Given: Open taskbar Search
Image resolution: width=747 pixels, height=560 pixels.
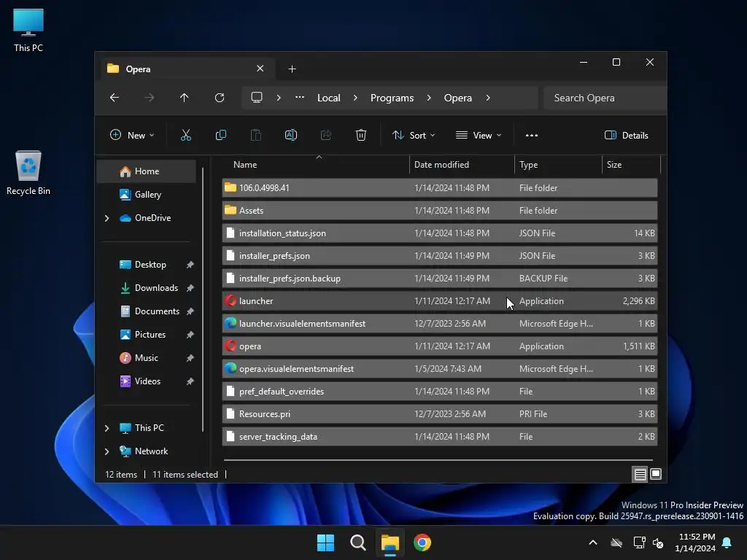Looking at the screenshot, I should point(357,542).
